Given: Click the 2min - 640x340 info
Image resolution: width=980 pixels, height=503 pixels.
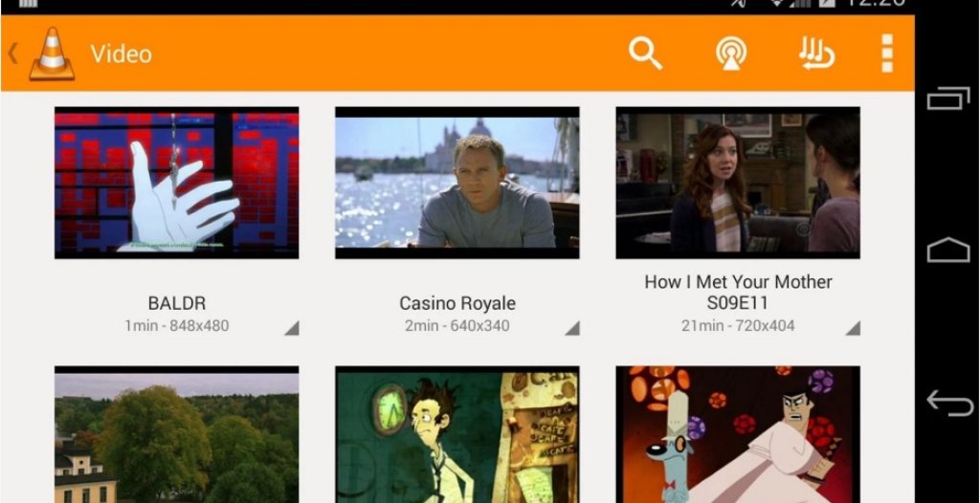Looking at the screenshot, I should click(x=457, y=325).
